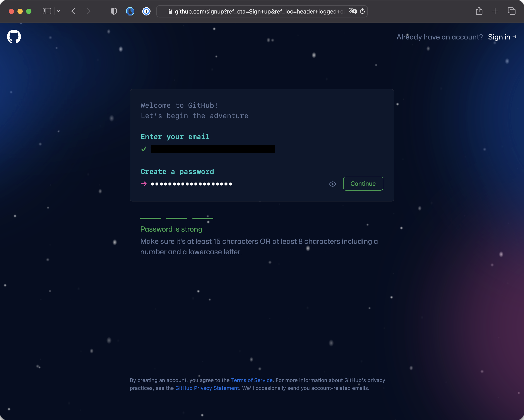
Task: Click the forward navigation arrow
Action: click(89, 11)
